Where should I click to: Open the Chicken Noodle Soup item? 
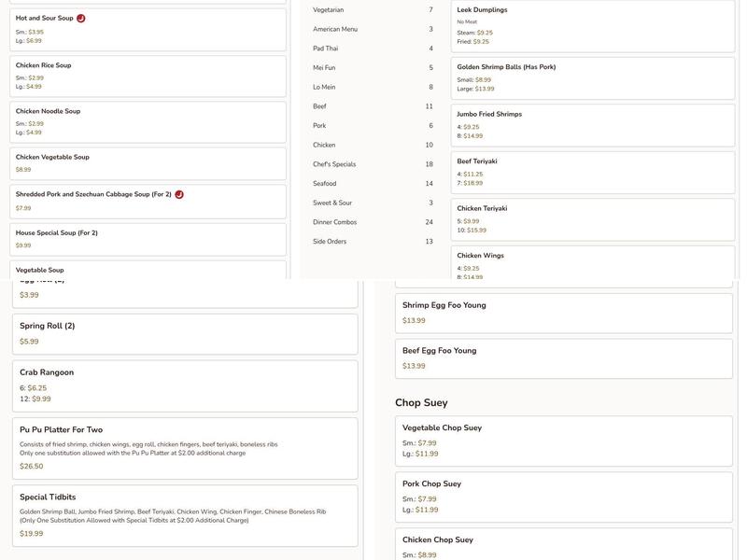coord(148,121)
